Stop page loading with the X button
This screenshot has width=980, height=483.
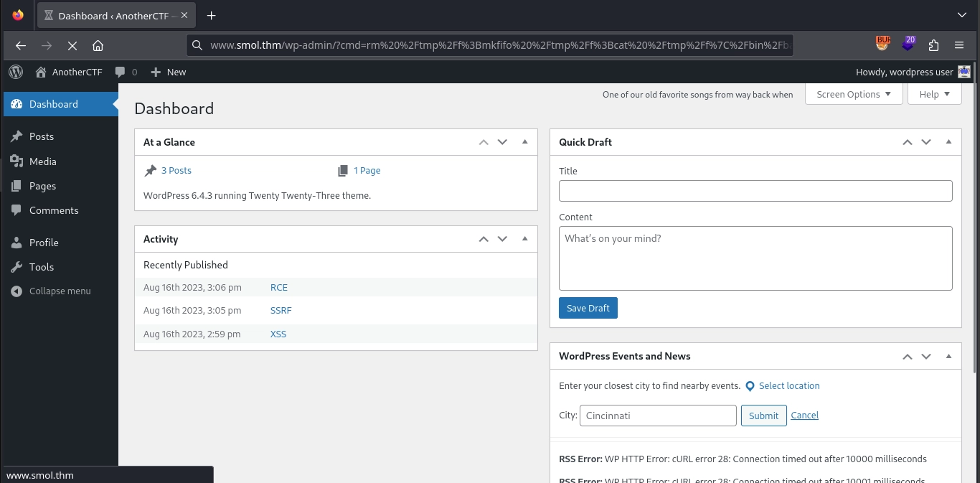pyautogui.click(x=72, y=46)
